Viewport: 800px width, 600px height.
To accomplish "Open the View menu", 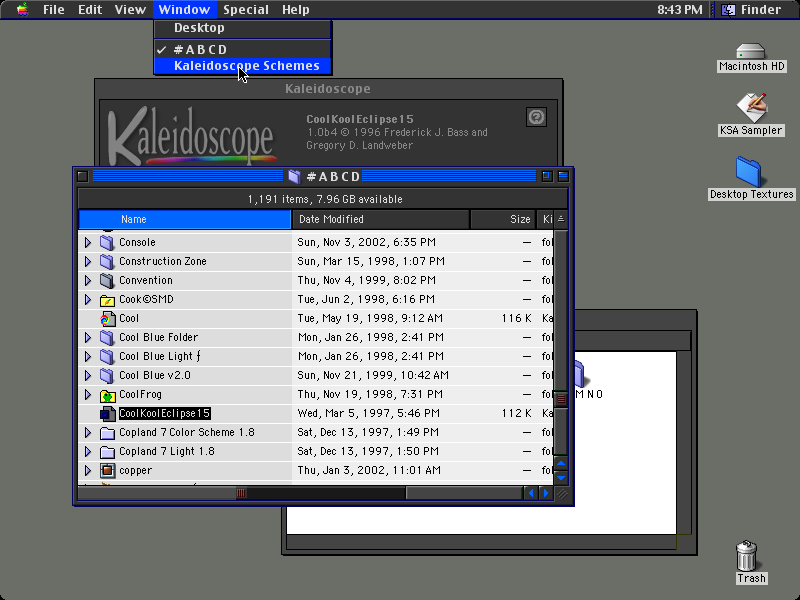I will tap(130, 9).
